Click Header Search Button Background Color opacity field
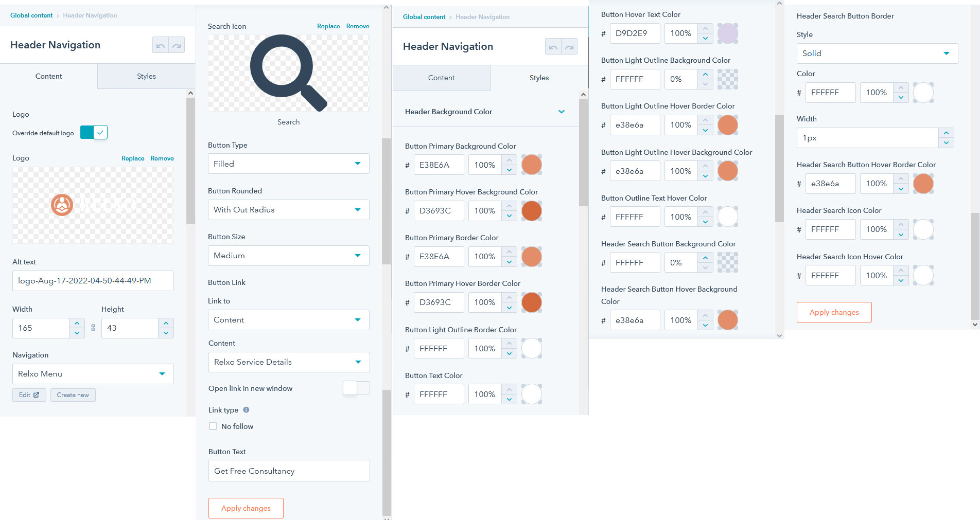The image size is (980, 520). [681, 262]
